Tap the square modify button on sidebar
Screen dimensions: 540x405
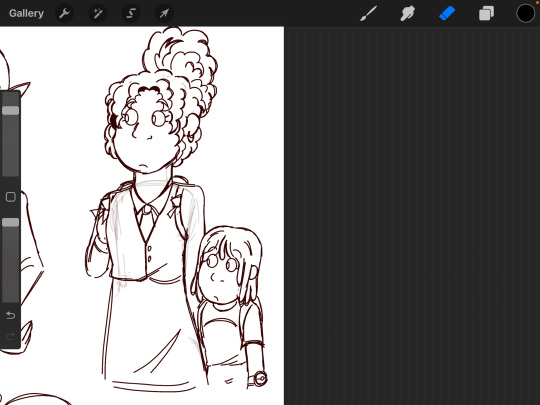click(x=11, y=197)
